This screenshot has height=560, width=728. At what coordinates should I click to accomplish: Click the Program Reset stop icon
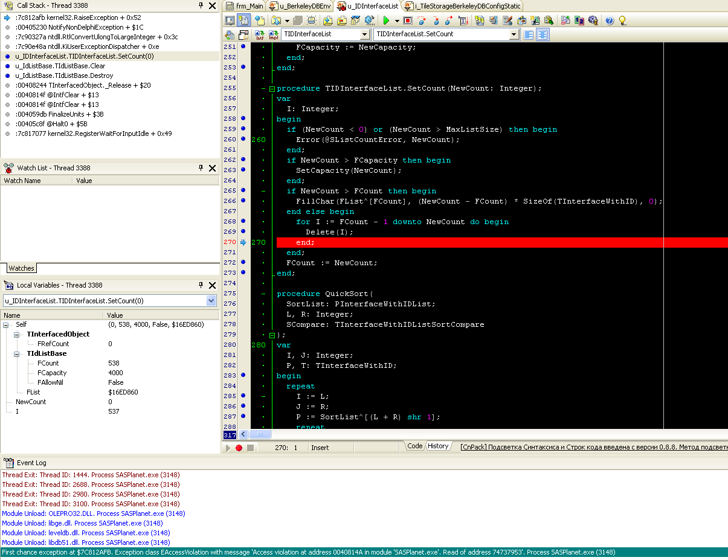(408, 21)
